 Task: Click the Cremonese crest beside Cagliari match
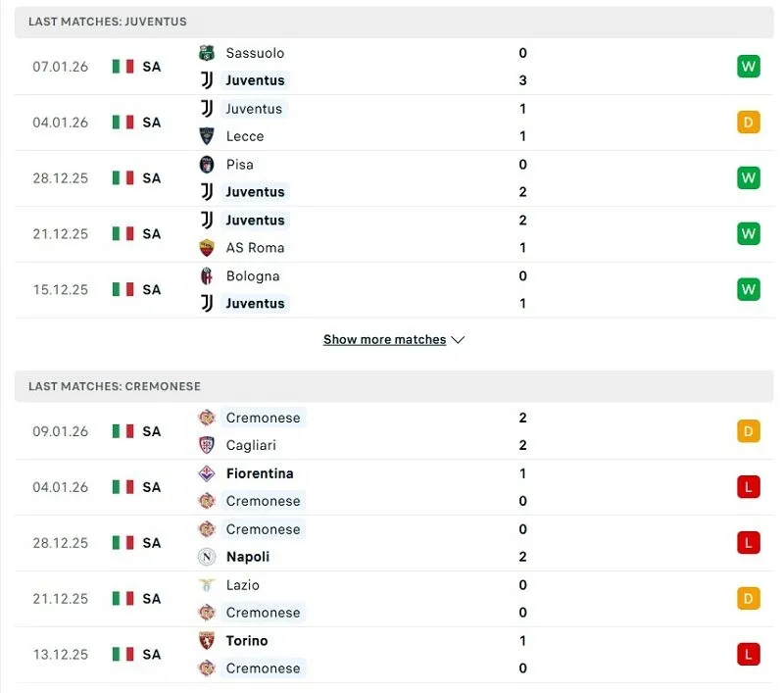(206, 418)
